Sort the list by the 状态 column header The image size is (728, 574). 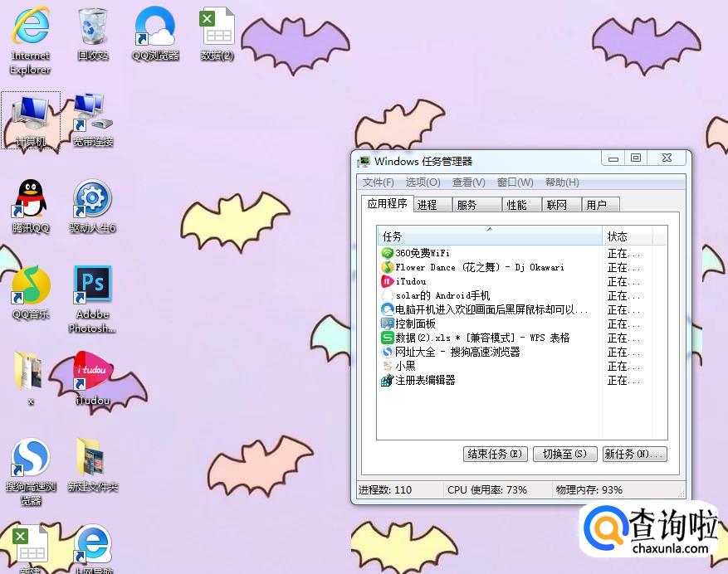[627, 236]
